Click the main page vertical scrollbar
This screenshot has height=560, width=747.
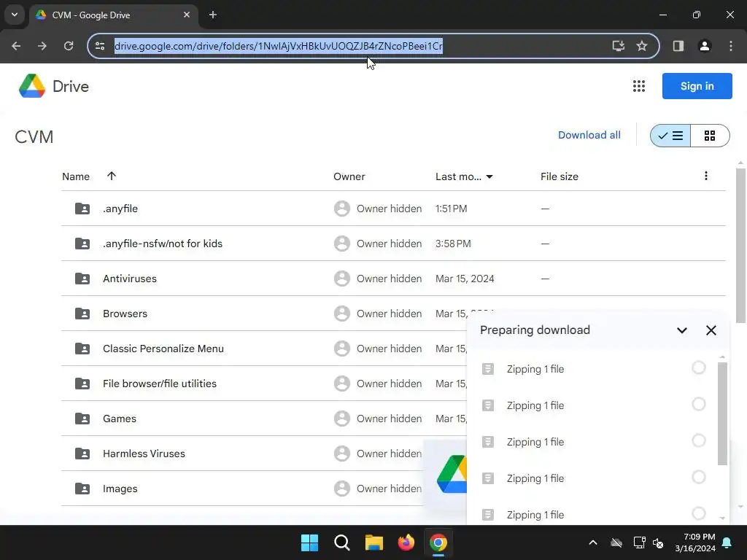click(x=740, y=245)
